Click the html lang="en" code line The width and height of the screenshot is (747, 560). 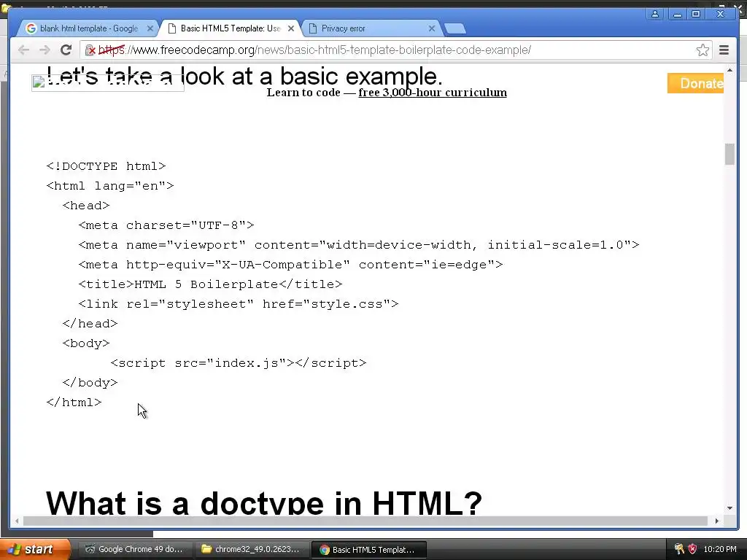(110, 186)
